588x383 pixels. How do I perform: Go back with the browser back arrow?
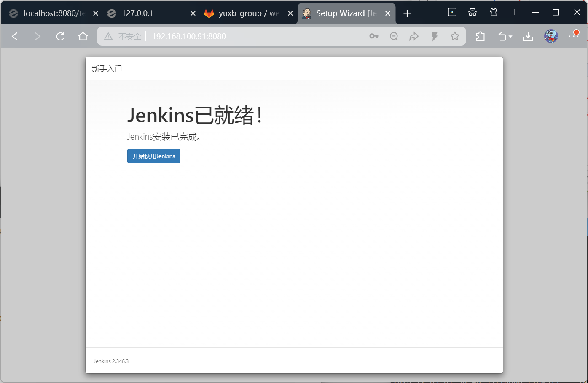15,36
